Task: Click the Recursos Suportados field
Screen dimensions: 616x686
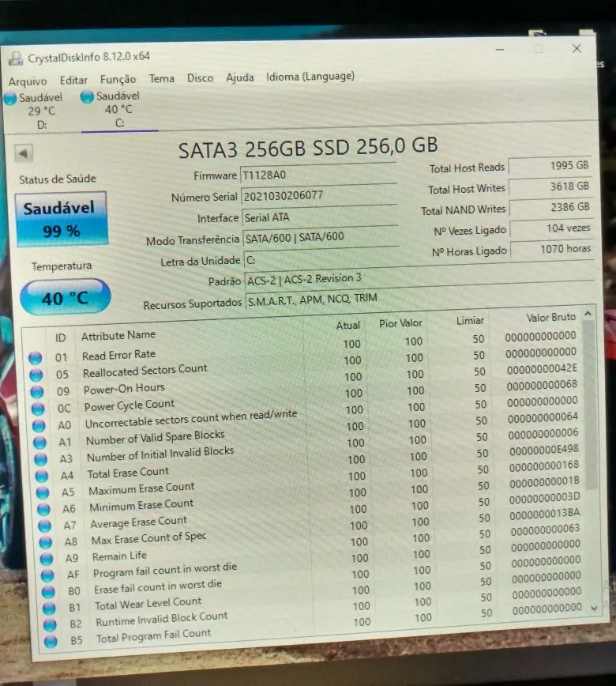Action: 421,298
